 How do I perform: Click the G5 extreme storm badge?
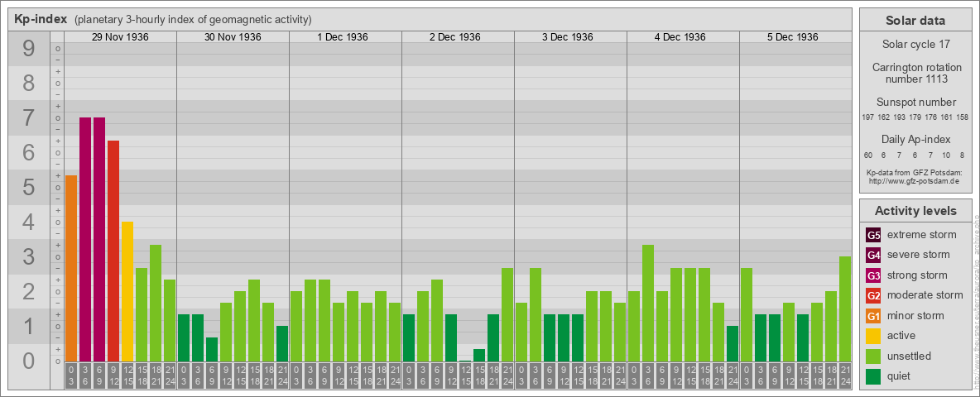pos(873,235)
